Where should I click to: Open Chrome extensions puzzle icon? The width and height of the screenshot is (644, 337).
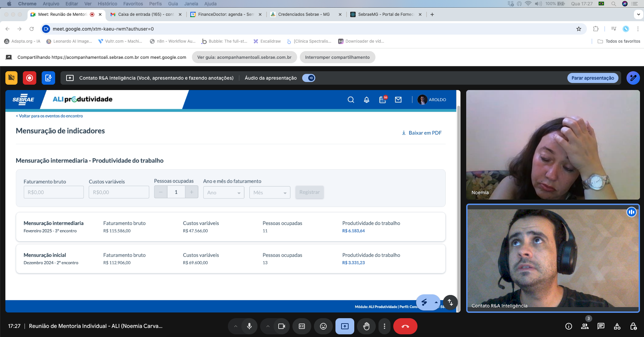click(x=596, y=29)
